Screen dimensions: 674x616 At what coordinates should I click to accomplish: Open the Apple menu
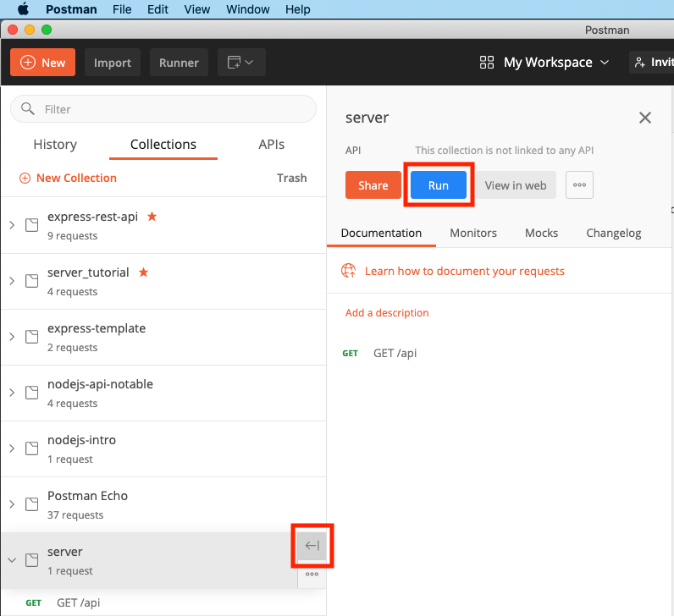pos(23,9)
